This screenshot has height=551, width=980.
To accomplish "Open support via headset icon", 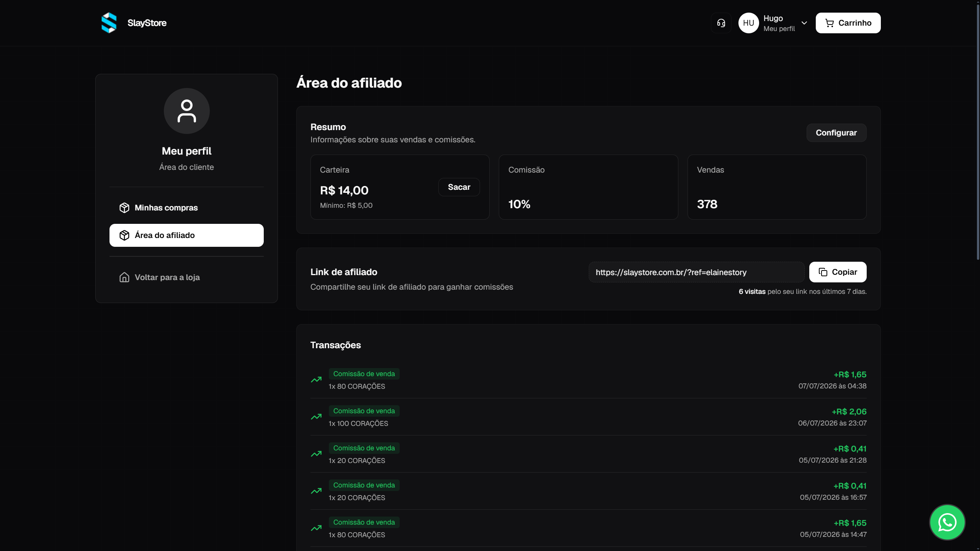I will pyautogui.click(x=721, y=23).
